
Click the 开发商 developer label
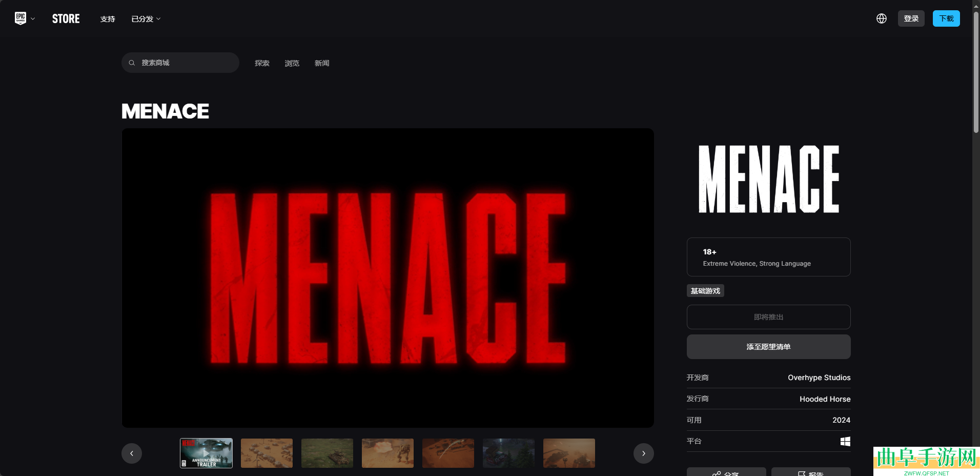698,378
